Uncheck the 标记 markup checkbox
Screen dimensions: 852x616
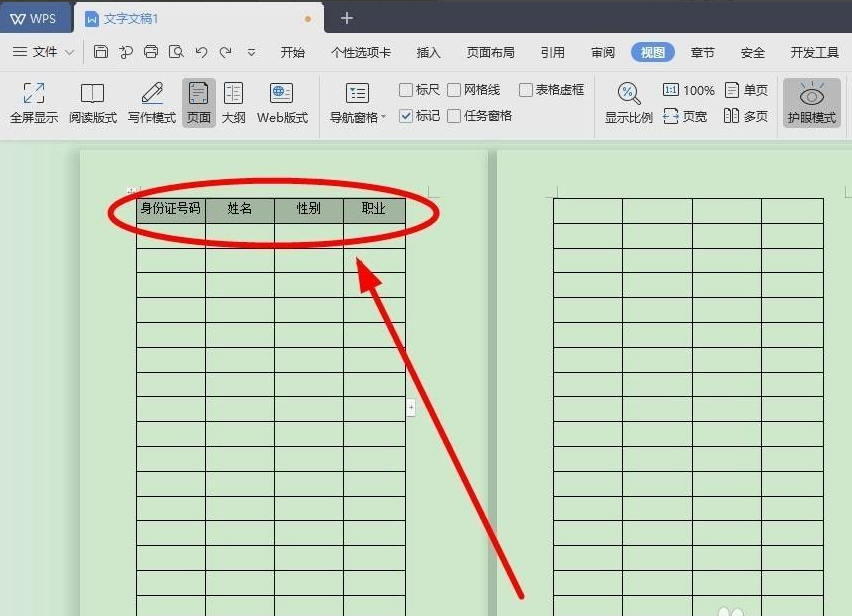coord(404,115)
